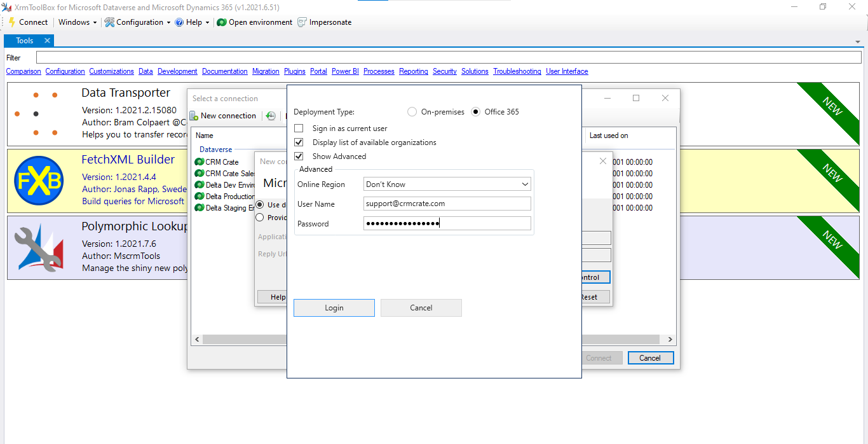The height and width of the screenshot is (444, 868).
Task: Select the FetchXML Builder FXB icon
Action: (x=39, y=181)
